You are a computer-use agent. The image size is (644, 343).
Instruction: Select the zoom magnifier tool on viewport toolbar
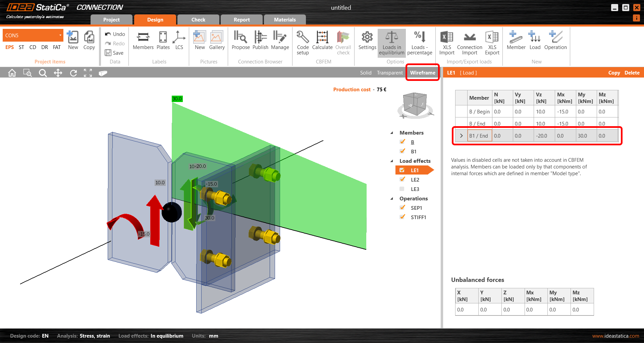pyautogui.click(x=43, y=72)
